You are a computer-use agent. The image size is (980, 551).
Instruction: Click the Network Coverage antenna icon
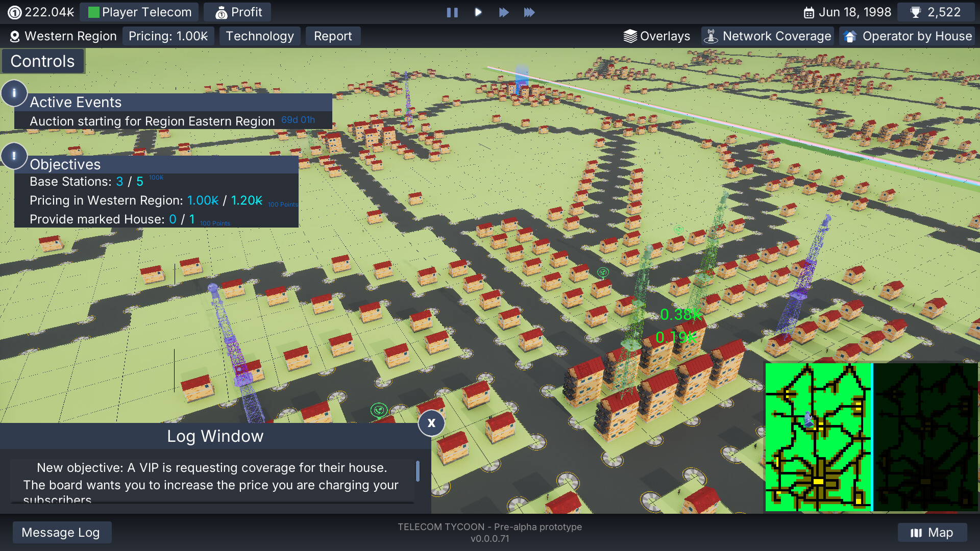[x=711, y=36]
